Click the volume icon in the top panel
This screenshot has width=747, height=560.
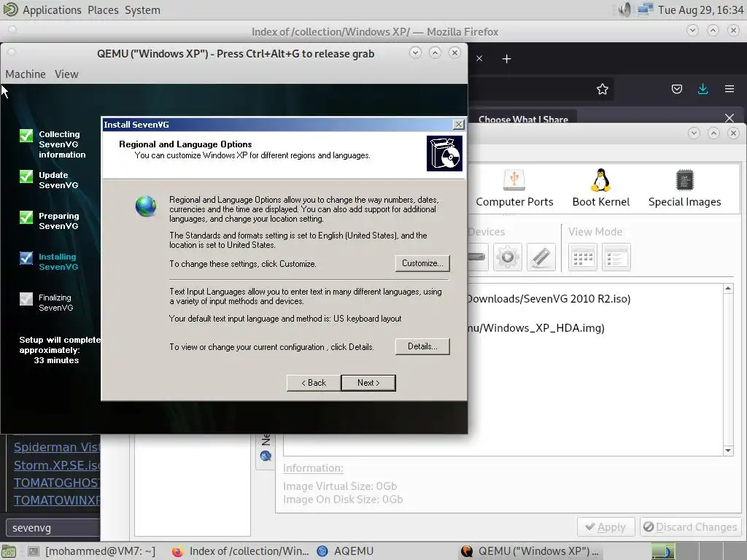click(x=624, y=9)
